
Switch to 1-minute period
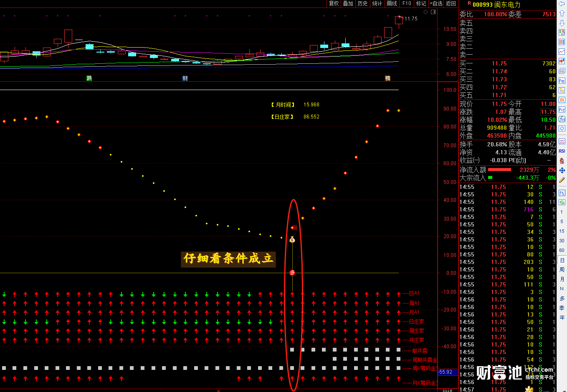point(562,212)
